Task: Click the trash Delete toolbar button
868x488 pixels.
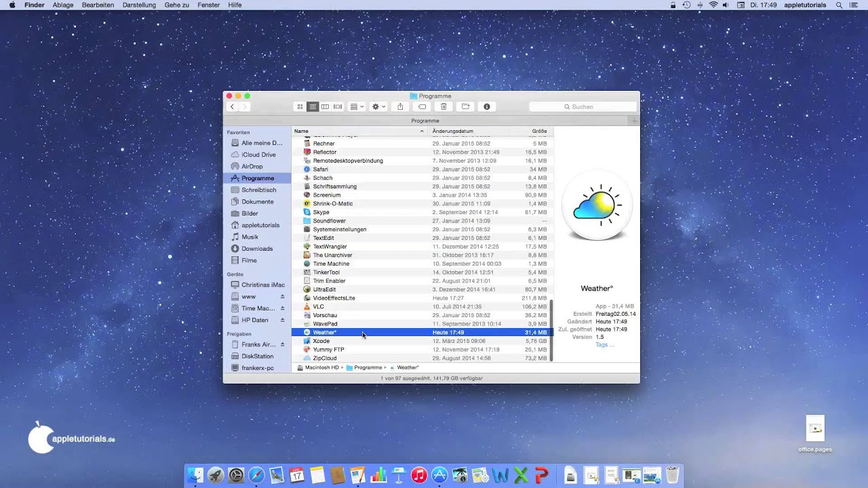Action: click(x=443, y=106)
